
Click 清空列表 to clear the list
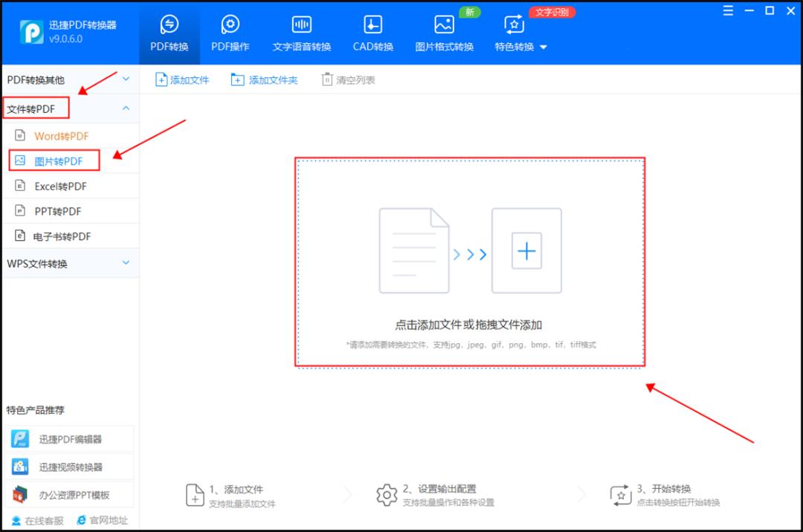[x=346, y=80]
